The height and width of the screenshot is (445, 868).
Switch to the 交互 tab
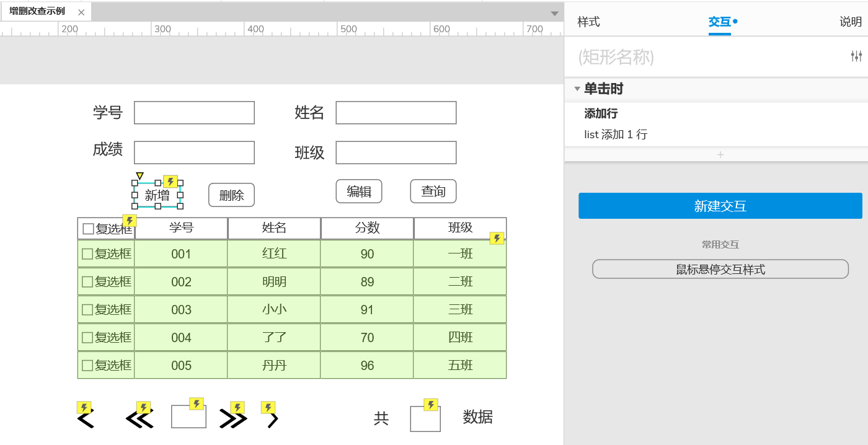point(720,22)
